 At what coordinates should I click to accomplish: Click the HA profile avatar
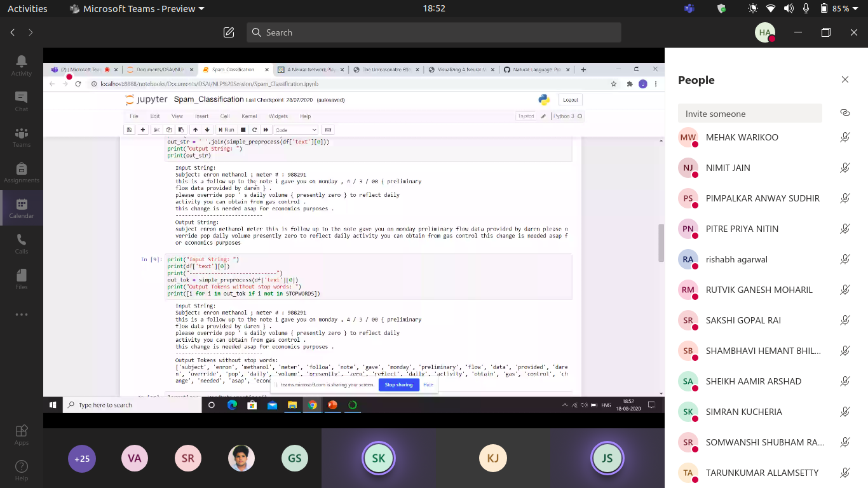[x=765, y=32]
